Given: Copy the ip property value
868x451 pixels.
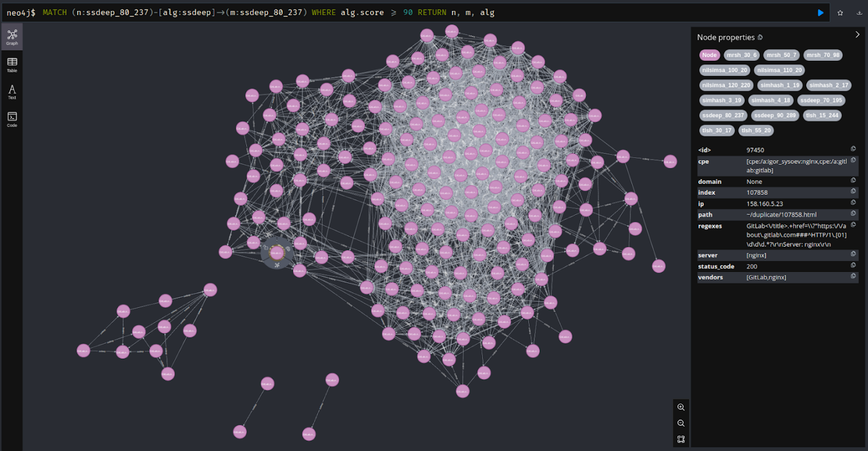Looking at the screenshot, I should [853, 203].
